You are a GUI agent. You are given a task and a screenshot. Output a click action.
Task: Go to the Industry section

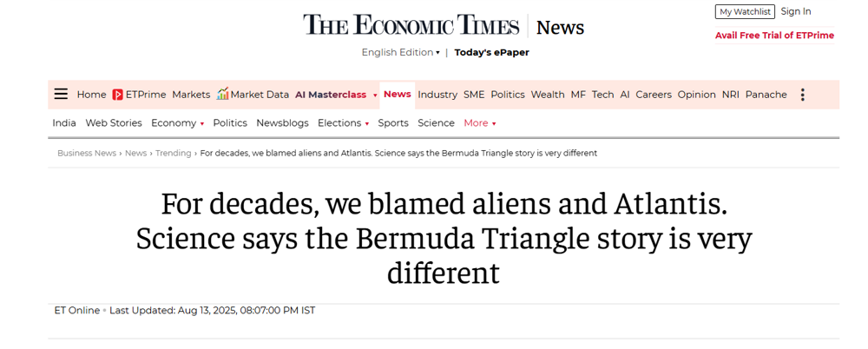click(437, 95)
